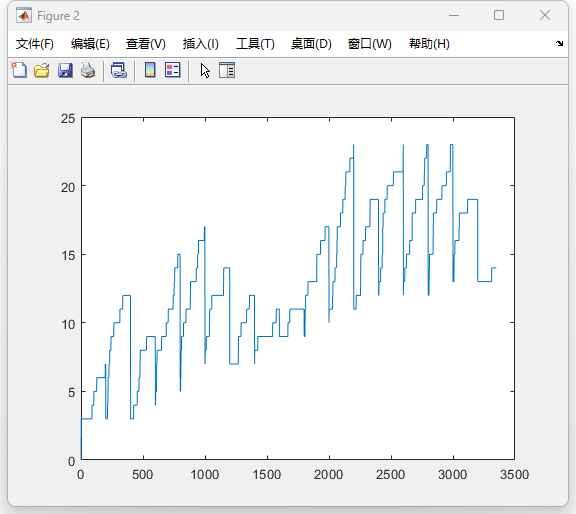Image resolution: width=576 pixels, height=514 pixels.
Task: Click inside the blue line plot axes
Action: [x=298, y=288]
